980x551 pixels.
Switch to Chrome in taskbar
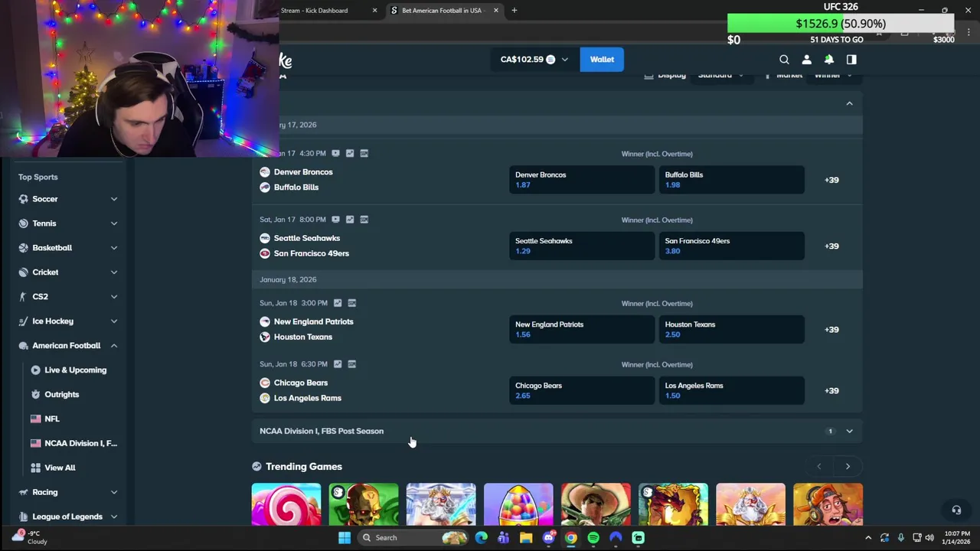tap(571, 537)
